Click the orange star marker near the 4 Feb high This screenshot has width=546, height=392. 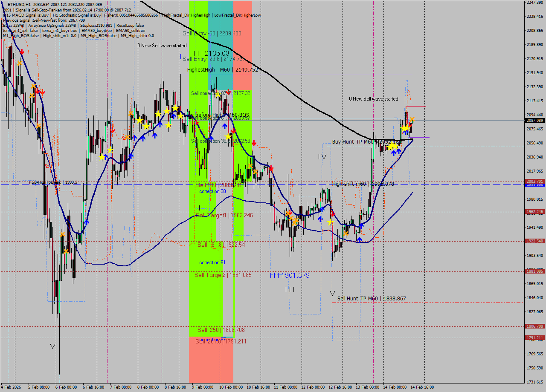(20, 63)
